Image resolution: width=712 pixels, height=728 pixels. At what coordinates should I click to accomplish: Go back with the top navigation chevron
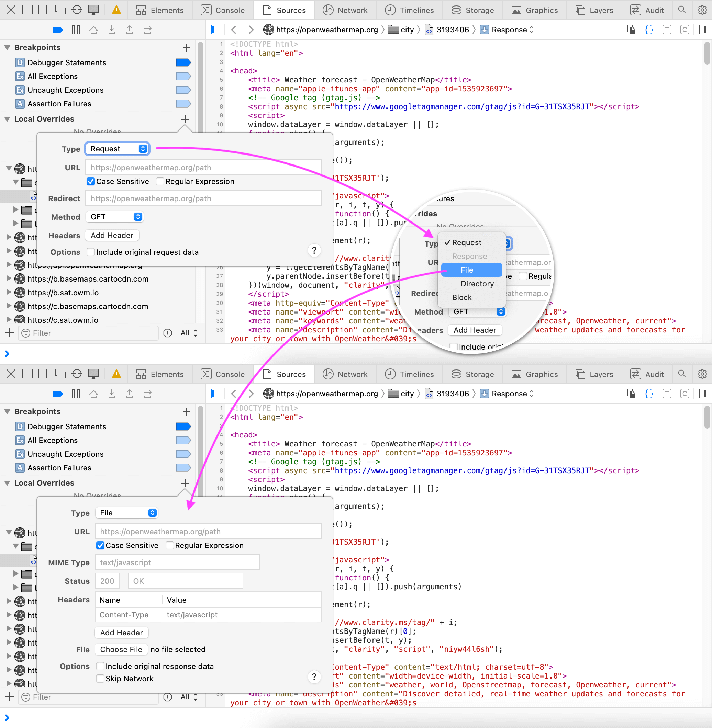coord(234,30)
